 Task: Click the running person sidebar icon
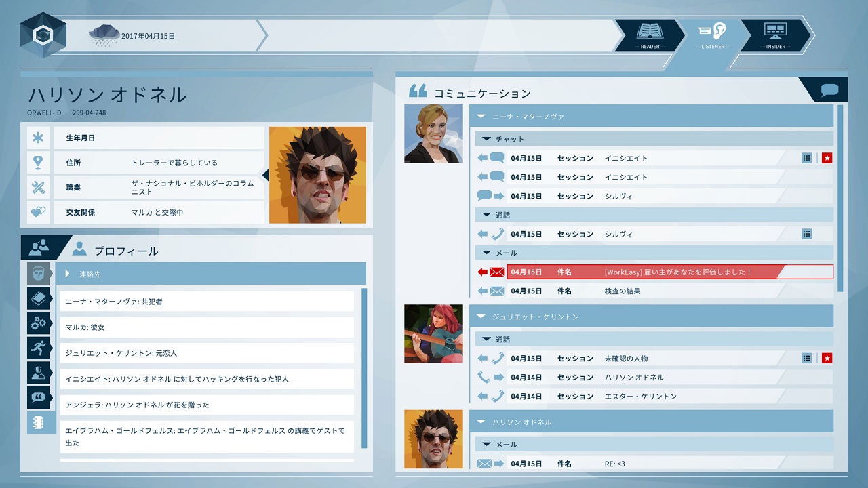[x=39, y=348]
